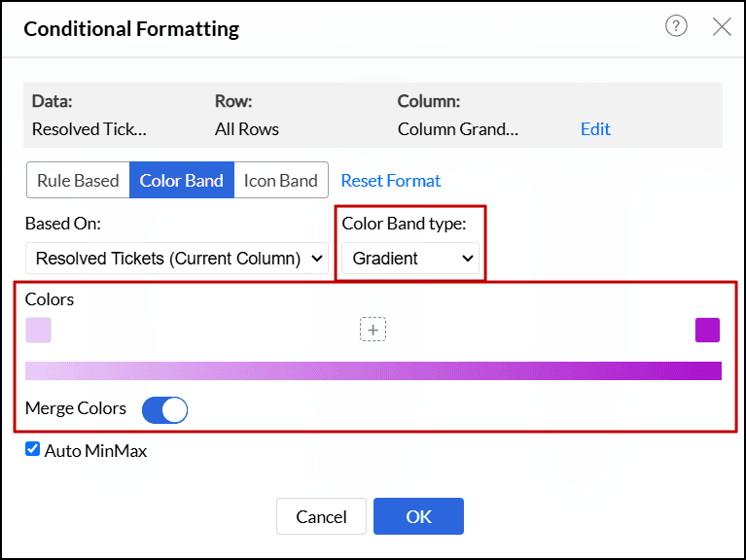Pick the dark purple end color swatch
This screenshot has width=746, height=560.
(x=707, y=331)
